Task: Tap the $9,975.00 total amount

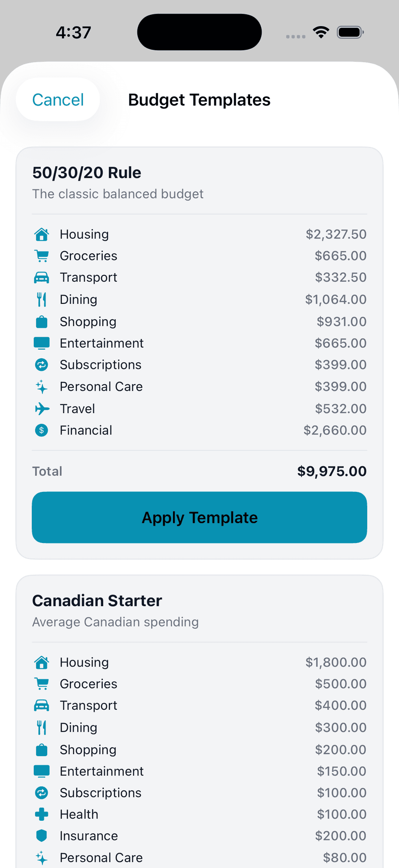Action: tap(332, 471)
